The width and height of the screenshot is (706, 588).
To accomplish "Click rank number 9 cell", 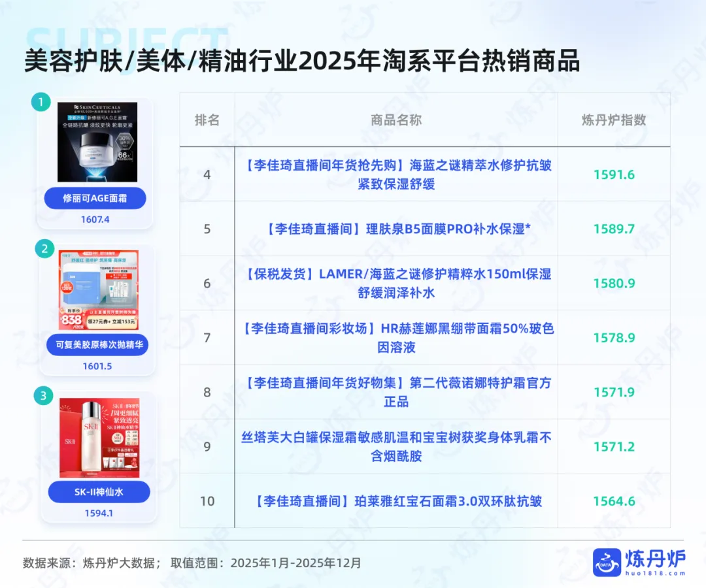I will (207, 447).
